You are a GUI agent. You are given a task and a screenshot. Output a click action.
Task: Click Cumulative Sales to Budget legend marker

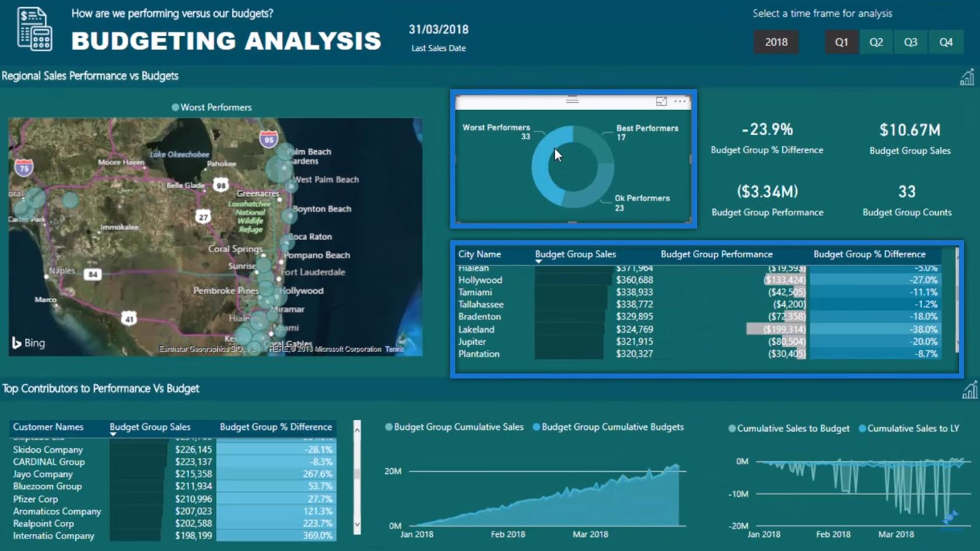click(x=732, y=429)
